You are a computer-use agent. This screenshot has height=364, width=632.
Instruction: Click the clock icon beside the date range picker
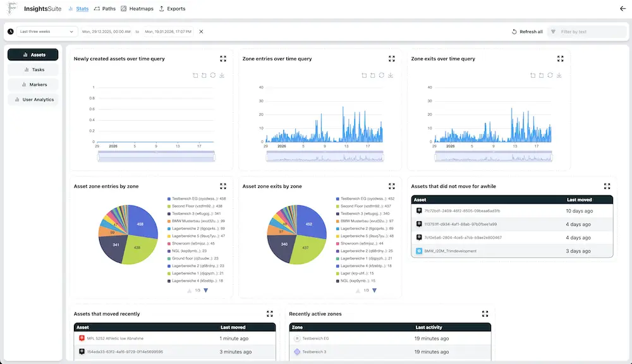coord(10,30)
